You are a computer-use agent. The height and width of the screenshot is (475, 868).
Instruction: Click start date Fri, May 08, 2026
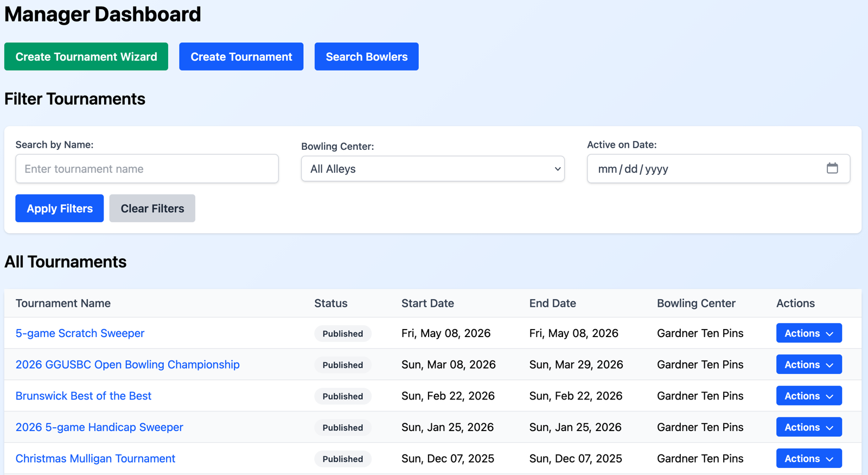coord(446,333)
